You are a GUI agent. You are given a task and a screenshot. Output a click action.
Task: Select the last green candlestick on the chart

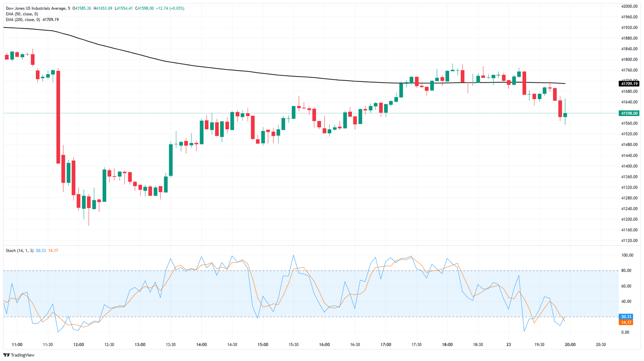(x=565, y=115)
